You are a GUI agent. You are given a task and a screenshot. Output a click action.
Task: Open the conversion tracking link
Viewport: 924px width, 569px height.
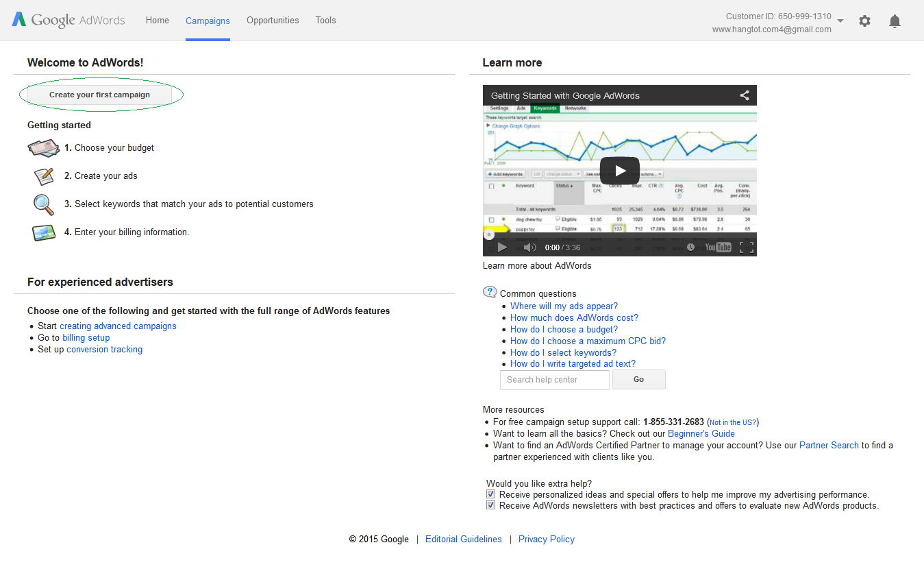[105, 350]
